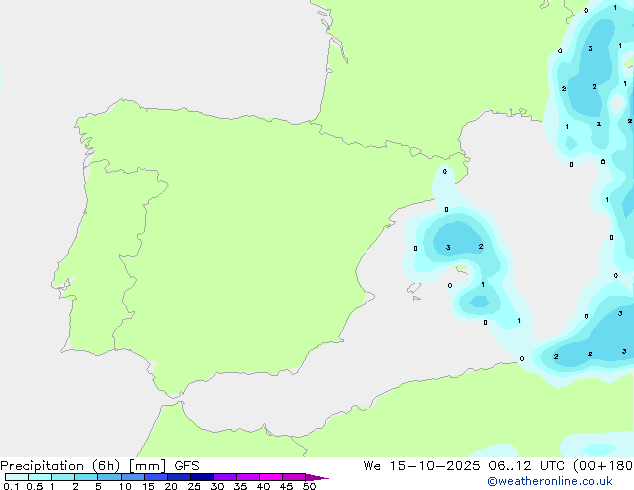Click the '45' legend scale label

pyautogui.click(x=286, y=486)
